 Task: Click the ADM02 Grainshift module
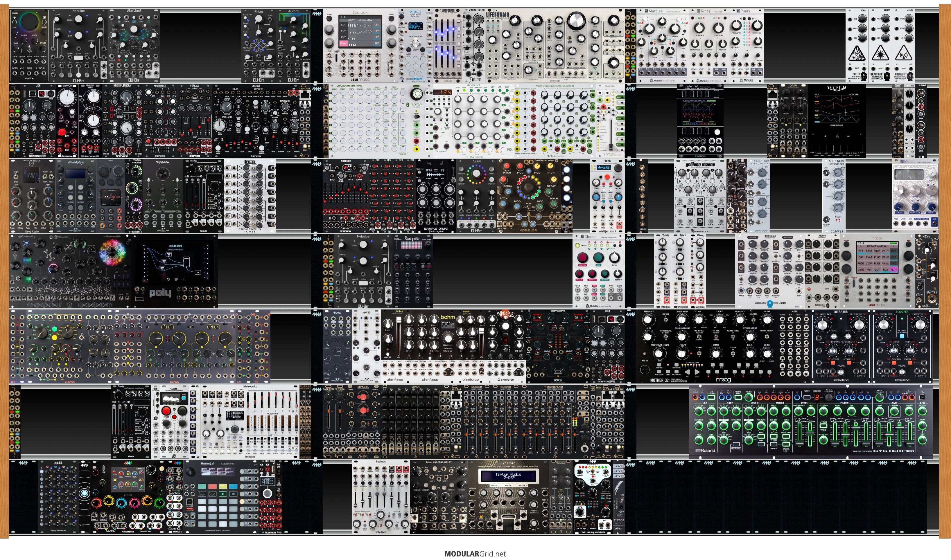click(880, 45)
